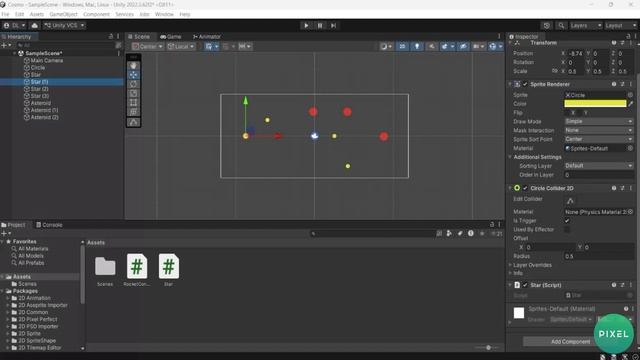Toggle Circle Collider 2D enabled checkbox
This screenshot has height=360, width=640.
pos(525,188)
